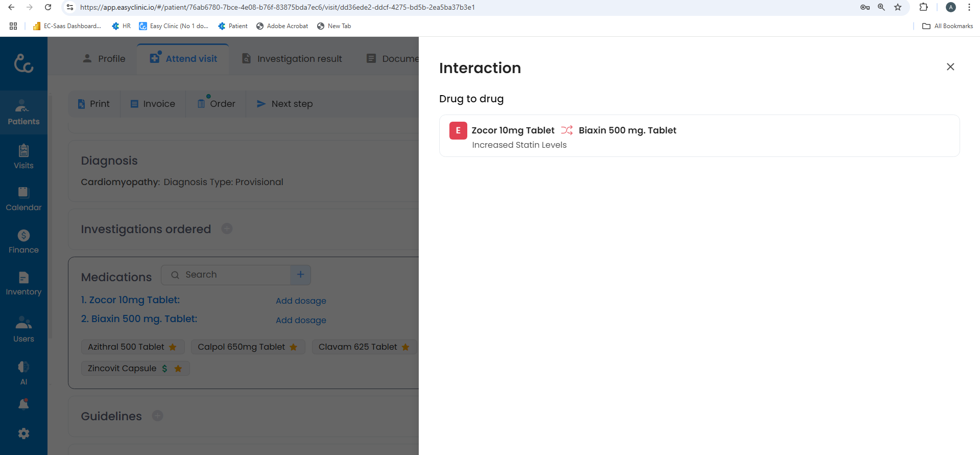Add dosage for Zocor 10mg Tablet
This screenshot has height=455, width=980.
click(301, 301)
